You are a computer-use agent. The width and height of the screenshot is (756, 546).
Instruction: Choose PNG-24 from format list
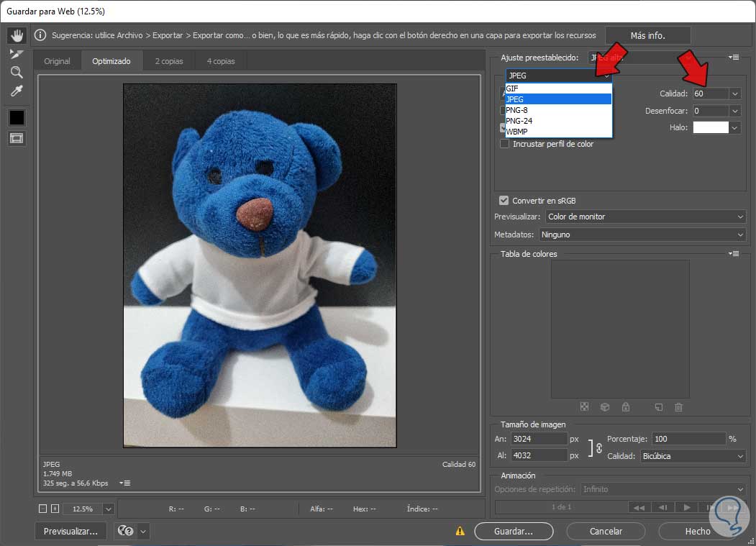(x=558, y=121)
